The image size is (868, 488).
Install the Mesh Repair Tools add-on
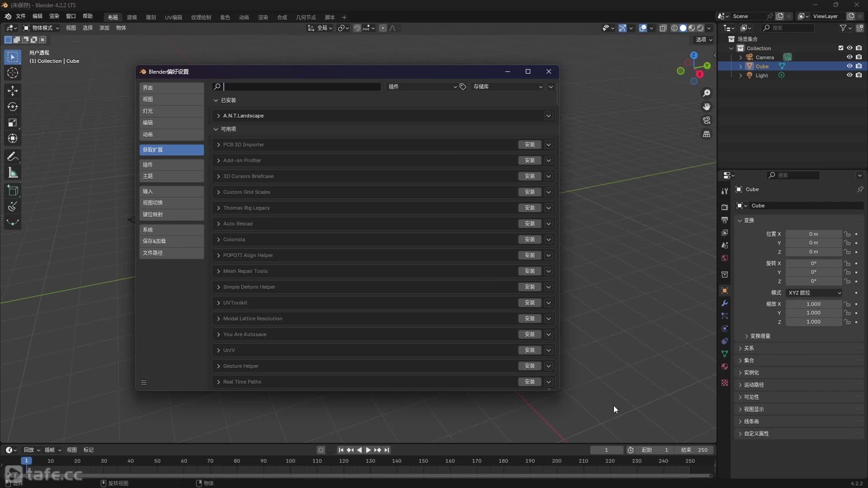click(529, 271)
